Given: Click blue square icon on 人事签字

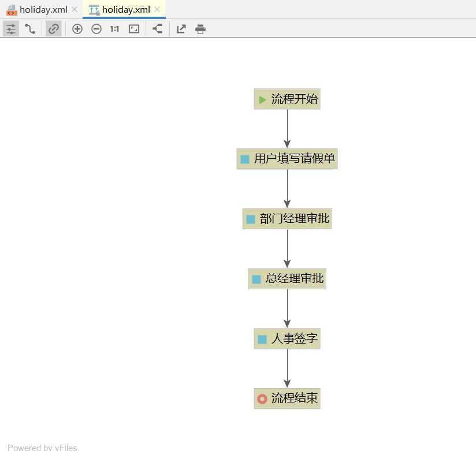Looking at the screenshot, I should click(262, 339).
